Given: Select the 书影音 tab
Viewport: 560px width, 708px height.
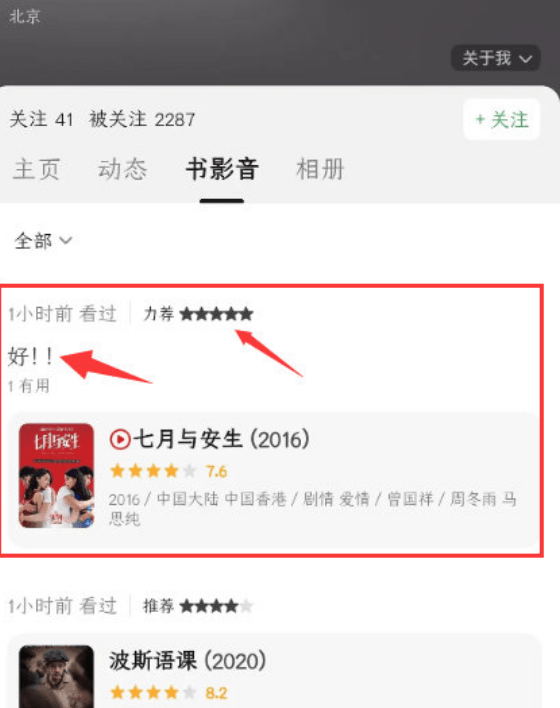Looking at the screenshot, I should click(x=222, y=169).
